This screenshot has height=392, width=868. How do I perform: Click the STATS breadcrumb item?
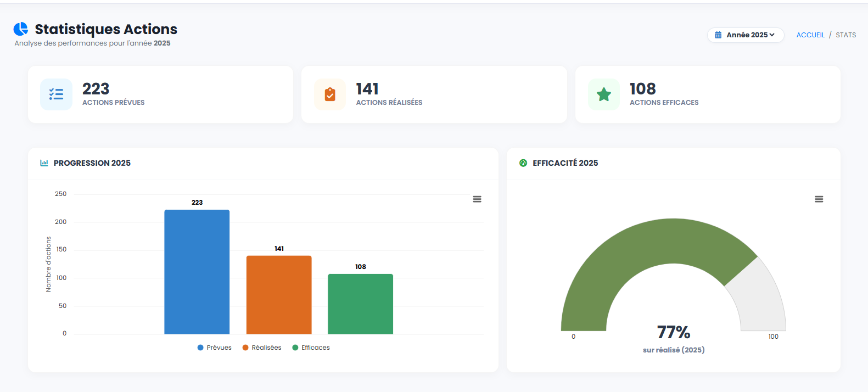[845, 35]
